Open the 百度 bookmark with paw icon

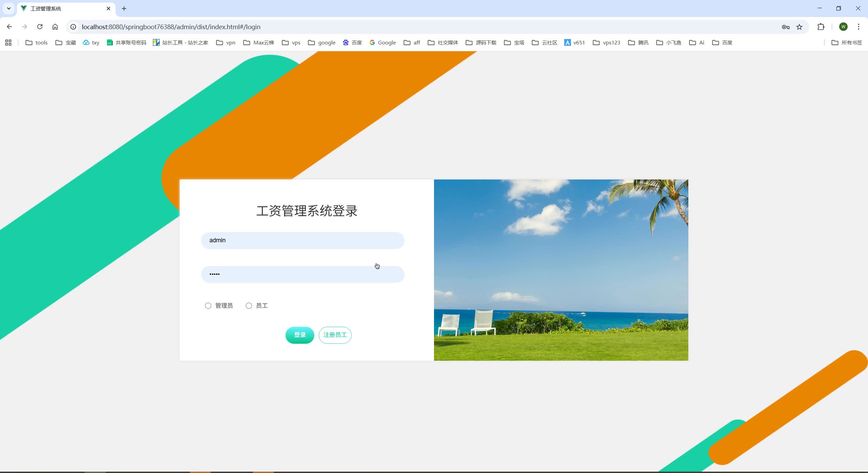[x=352, y=42]
